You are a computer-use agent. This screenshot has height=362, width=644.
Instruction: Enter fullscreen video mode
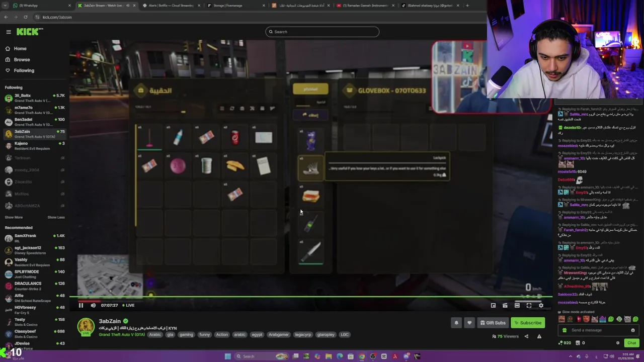tap(529, 305)
